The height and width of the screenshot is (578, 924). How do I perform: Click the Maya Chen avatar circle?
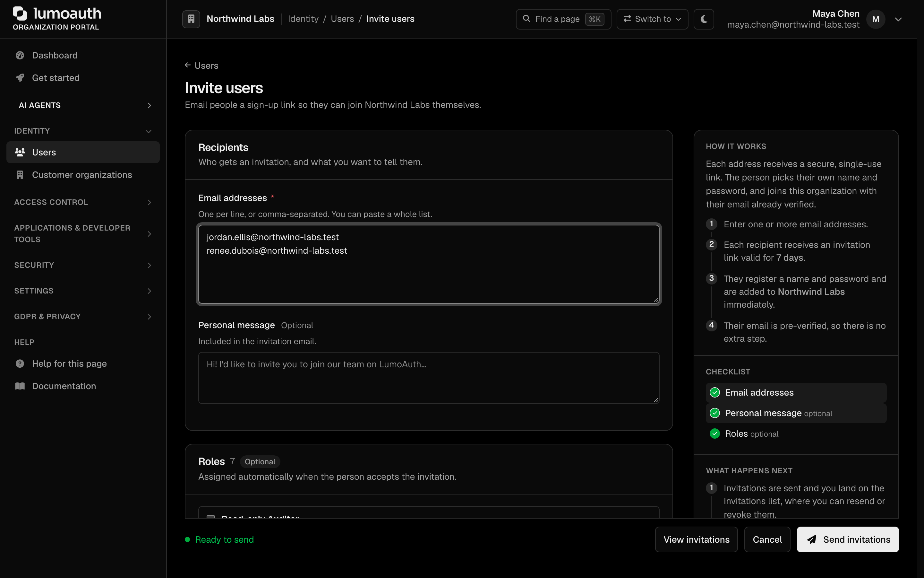(x=876, y=19)
